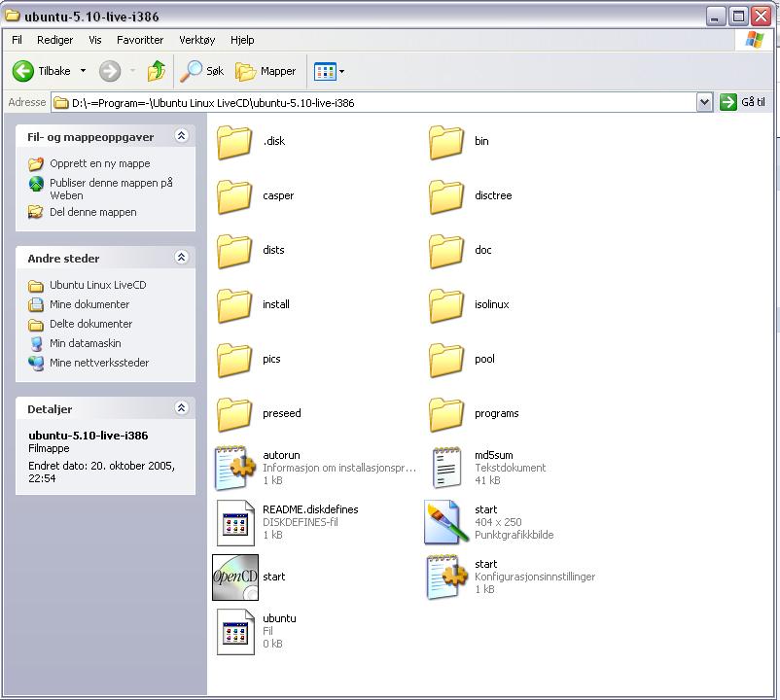Collapse Fil- og mappeoppgaver panel
This screenshot has height=700, width=780.
182,135
